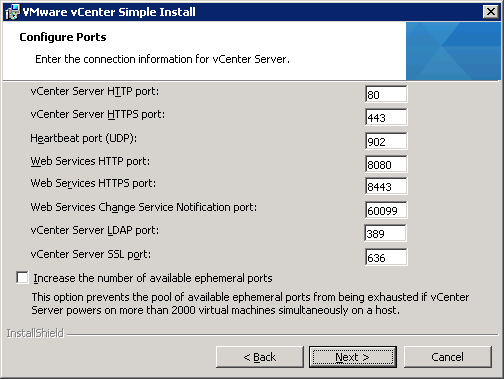Cancel the vCenter installation
The height and width of the screenshot is (379, 504).
(x=448, y=357)
